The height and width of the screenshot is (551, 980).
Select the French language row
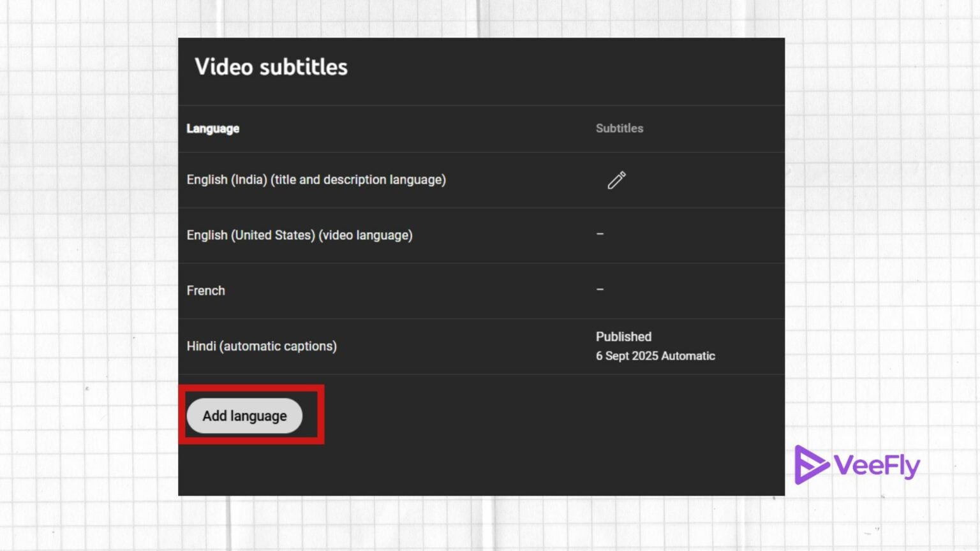(x=205, y=290)
